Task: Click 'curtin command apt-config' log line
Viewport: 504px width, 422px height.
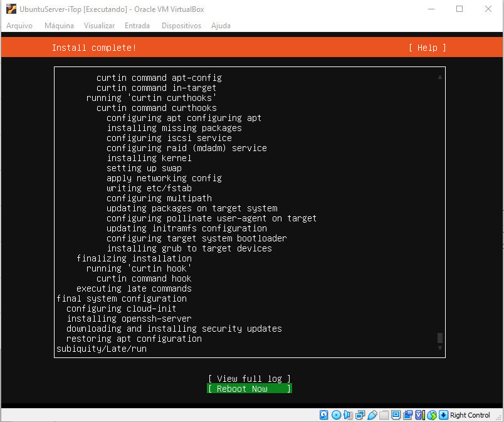Action: 159,78
